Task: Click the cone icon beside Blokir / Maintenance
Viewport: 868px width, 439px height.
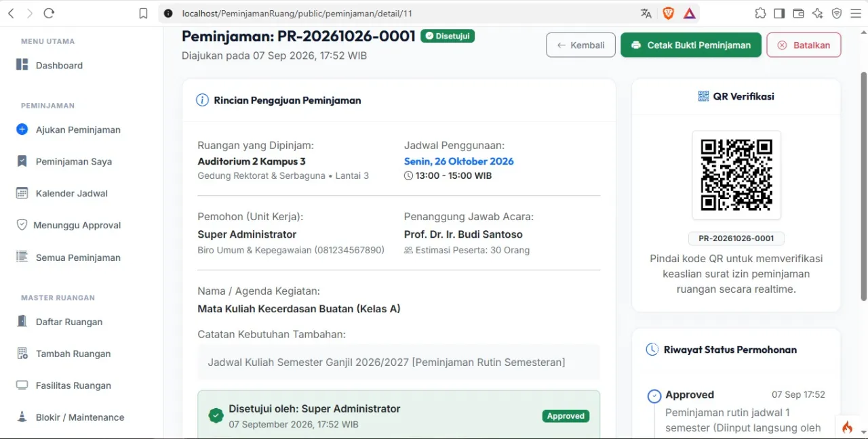Action: point(22,417)
